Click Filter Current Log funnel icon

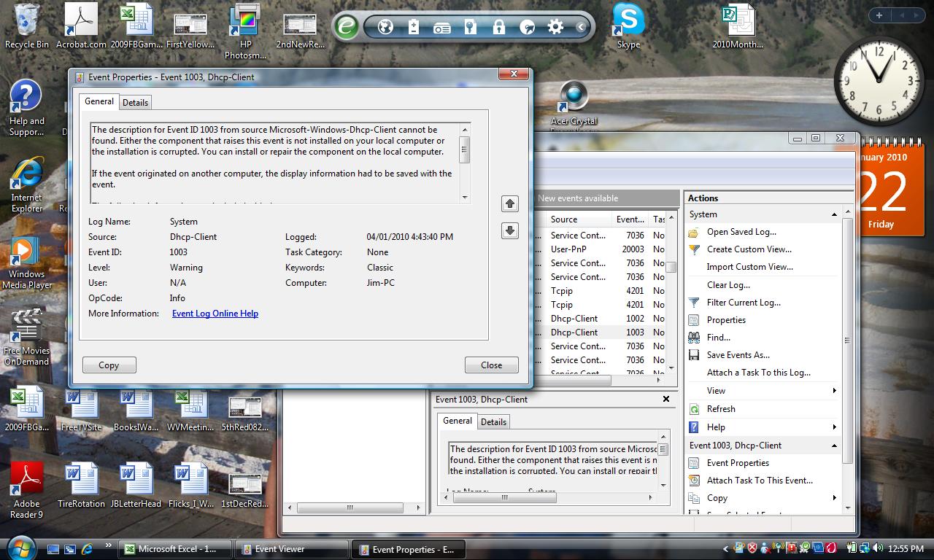click(694, 303)
